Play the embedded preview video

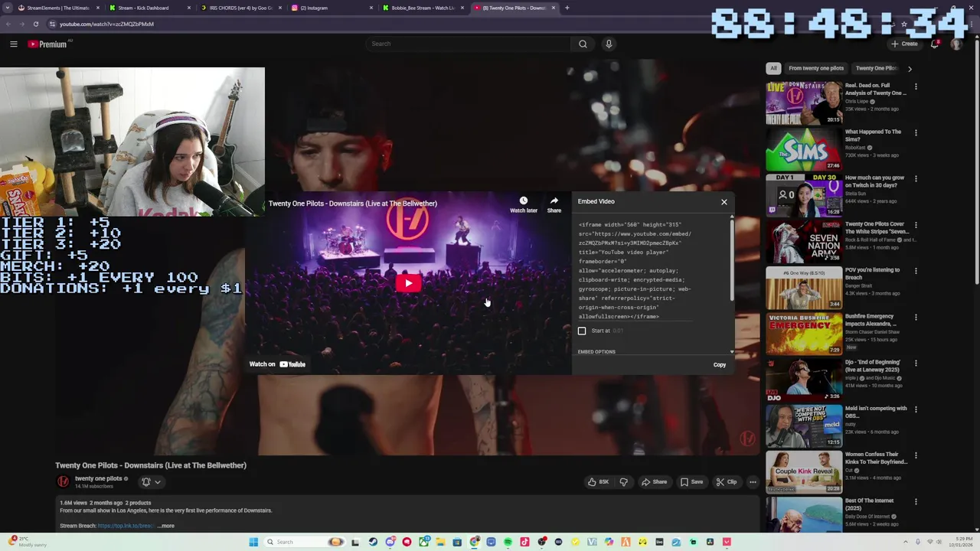point(408,284)
